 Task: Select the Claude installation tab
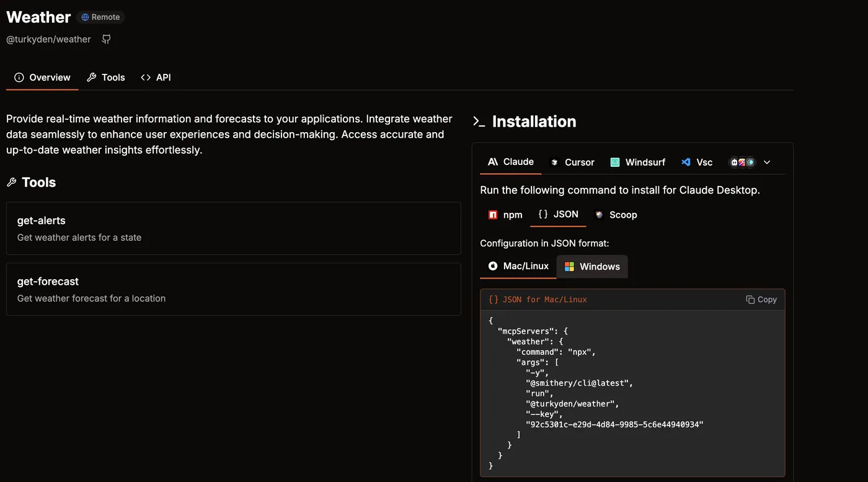point(511,162)
